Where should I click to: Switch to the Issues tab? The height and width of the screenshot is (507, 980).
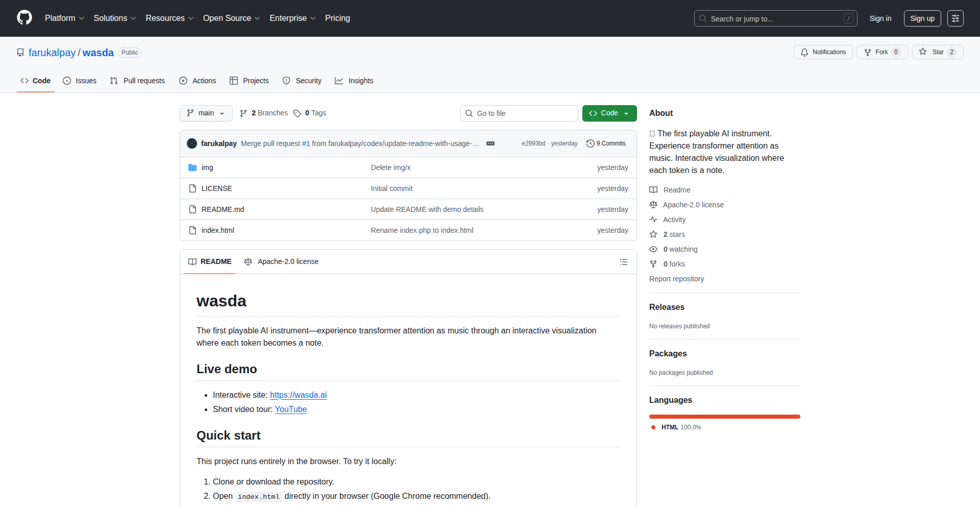coord(80,81)
